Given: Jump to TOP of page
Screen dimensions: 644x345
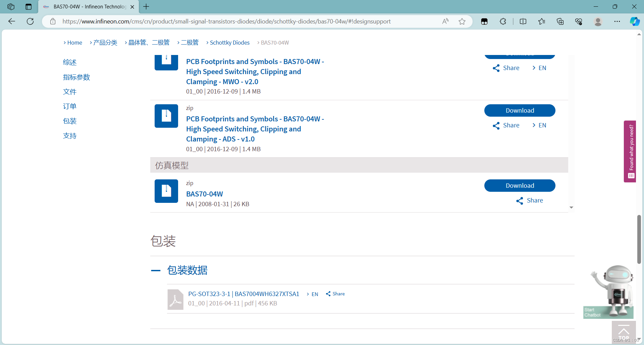Looking at the screenshot, I should (624, 332).
